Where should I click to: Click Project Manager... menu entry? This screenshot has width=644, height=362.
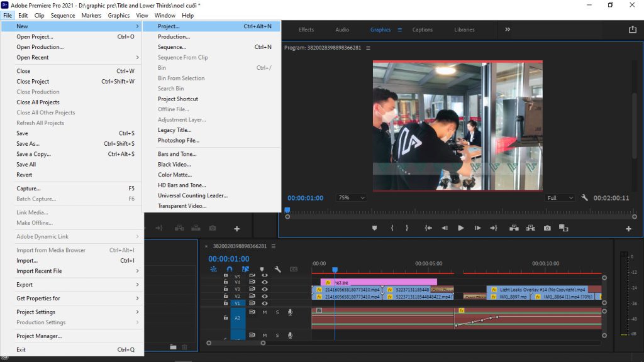click(x=39, y=336)
